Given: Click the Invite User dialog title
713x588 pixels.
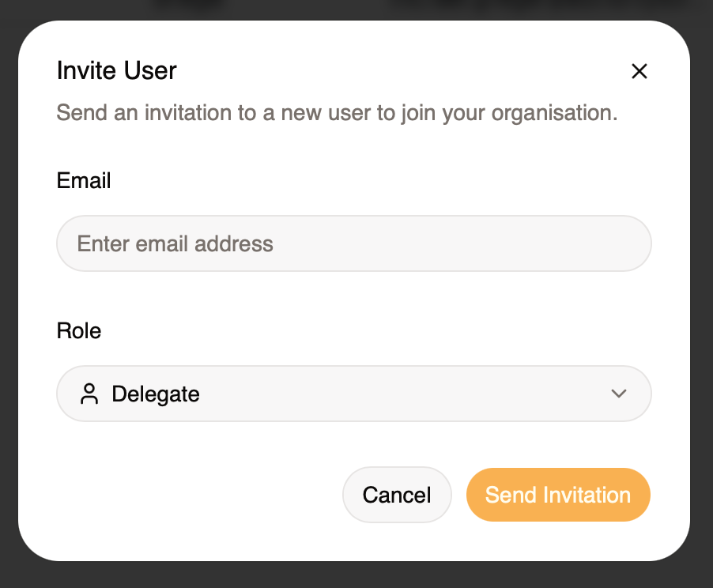Looking at the screenshot, I should [115, 70].
